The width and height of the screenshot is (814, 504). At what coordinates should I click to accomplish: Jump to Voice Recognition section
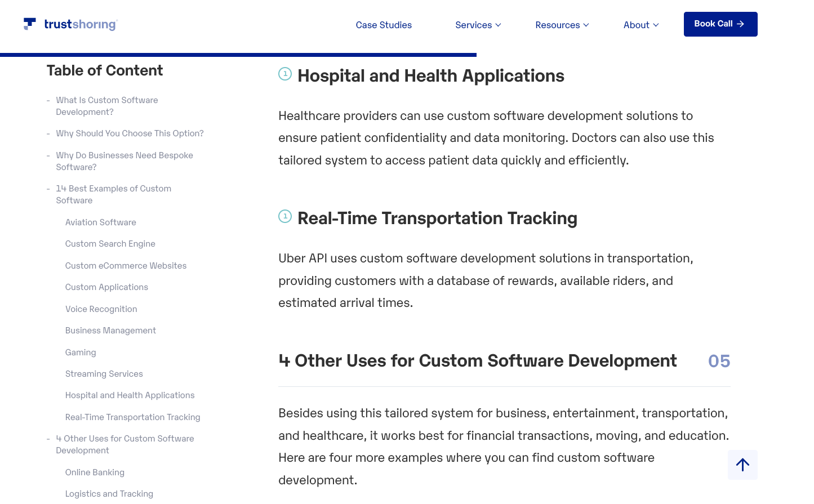coord(101,309)
